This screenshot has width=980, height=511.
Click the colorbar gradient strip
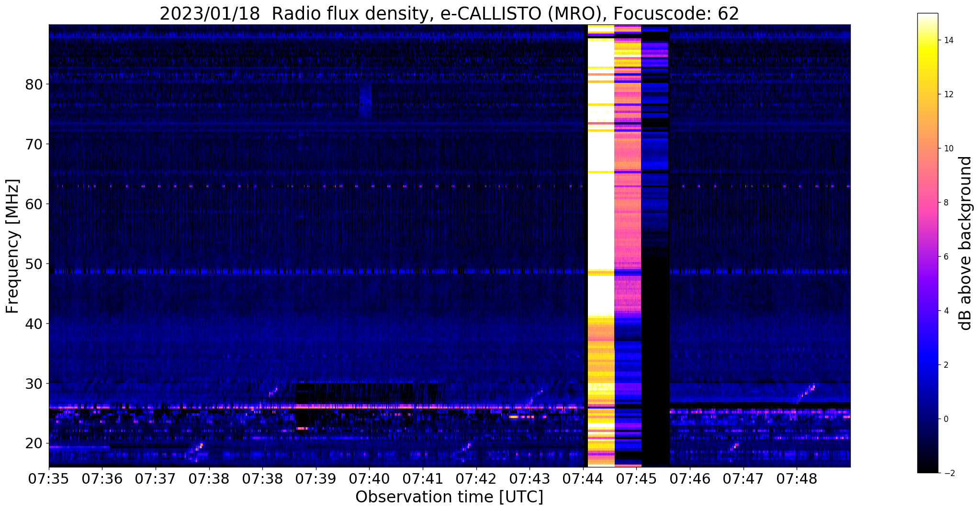coord(927,243)
